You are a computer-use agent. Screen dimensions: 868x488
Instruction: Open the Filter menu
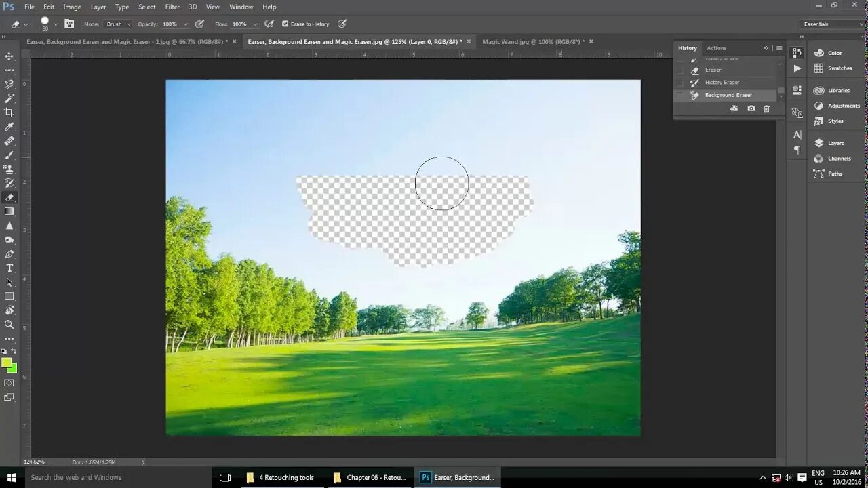pos(172,7)
